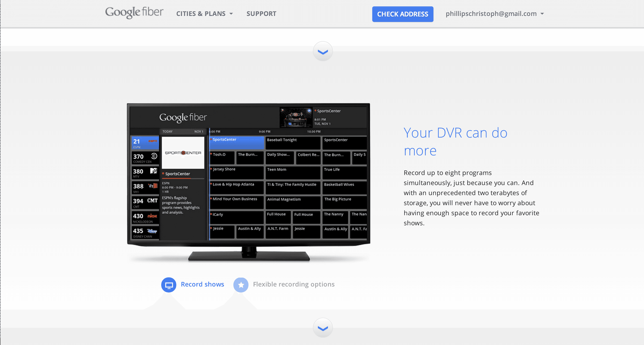Click the Comedy Central channel 370 logo

coord(154,156)
